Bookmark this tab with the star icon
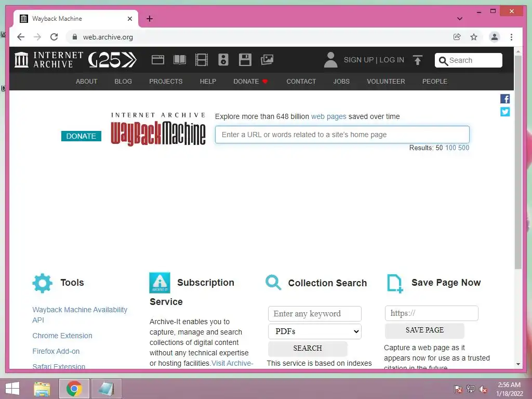The height and width of the screenshot is (399, 532). click(474, 37)
